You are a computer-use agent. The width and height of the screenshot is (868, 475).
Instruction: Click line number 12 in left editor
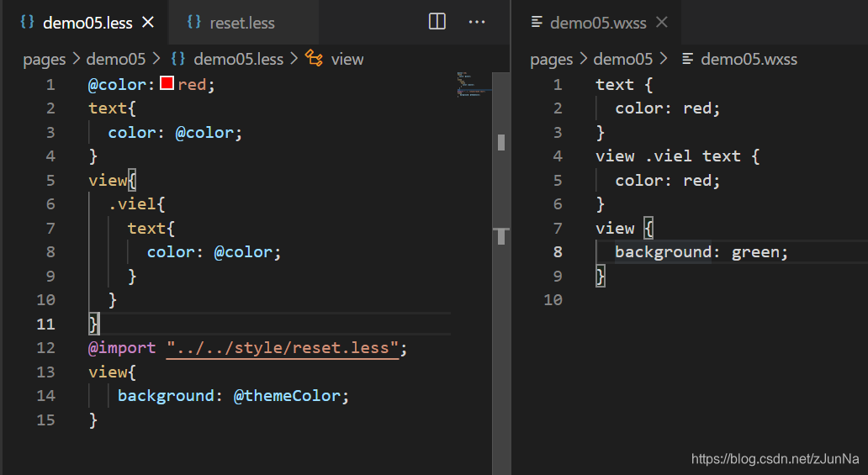point(45,348)
